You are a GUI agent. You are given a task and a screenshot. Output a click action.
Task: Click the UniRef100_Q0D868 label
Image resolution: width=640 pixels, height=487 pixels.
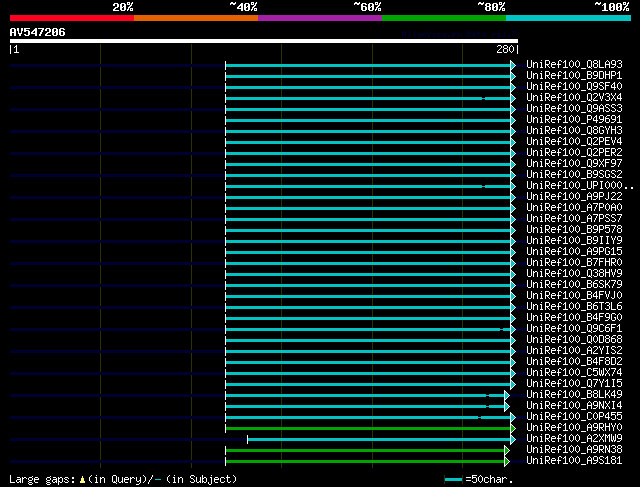[x=574, y=340]
